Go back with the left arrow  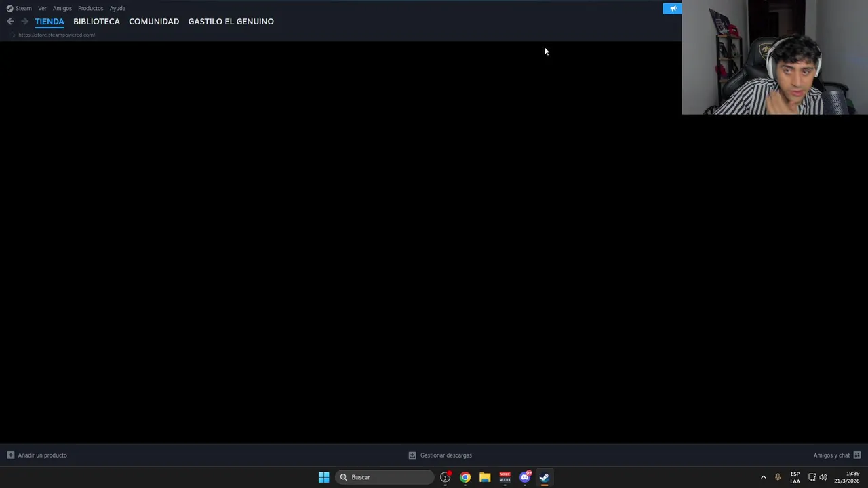click(x=10, y=22)
